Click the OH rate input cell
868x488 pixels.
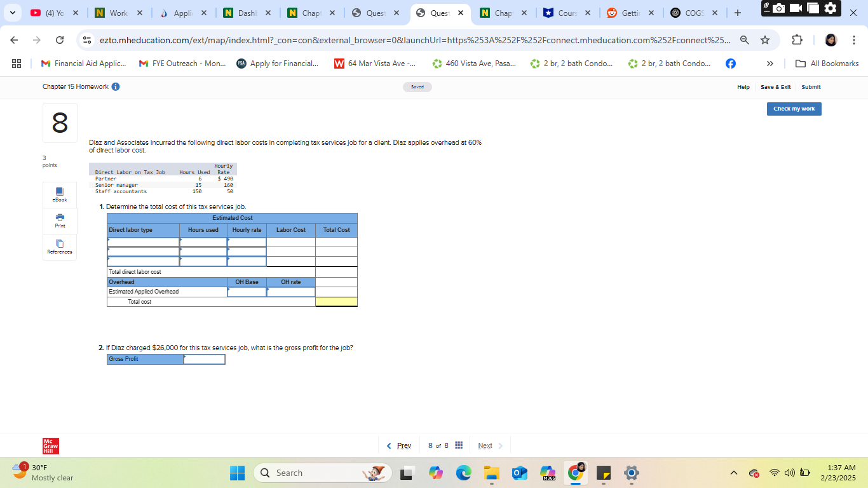point(291,292)
